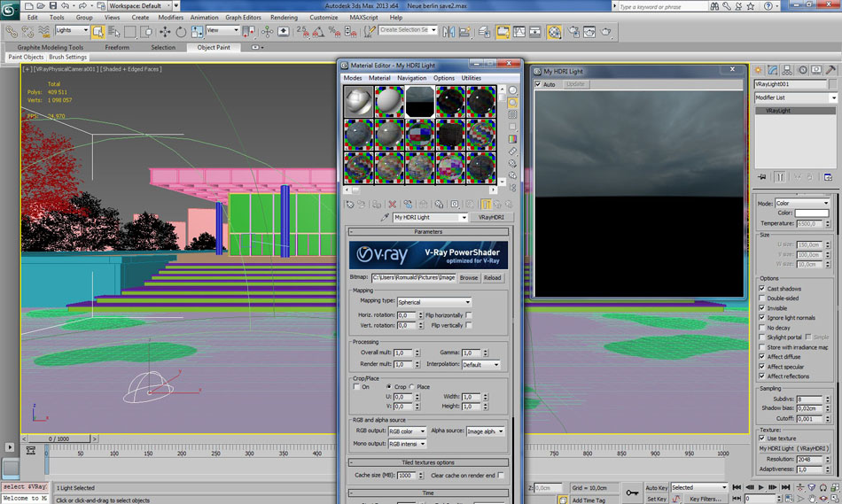Open the Mapping type dropdown
This screenshot has width=842, height=504.
click(434, 302)
